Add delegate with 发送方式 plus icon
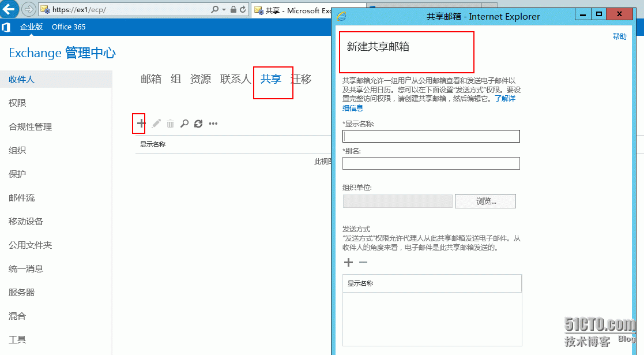The height and width of the screenshot is (355, 644). click(x=348, y=263)
